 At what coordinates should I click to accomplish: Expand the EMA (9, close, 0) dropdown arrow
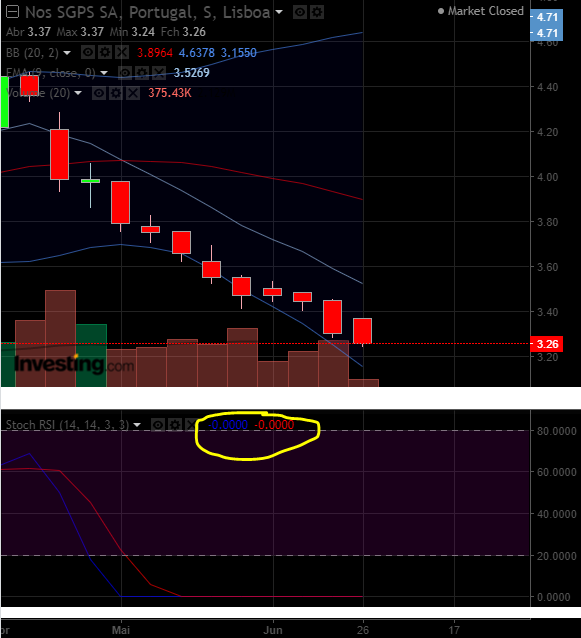[x=104, y=73]
